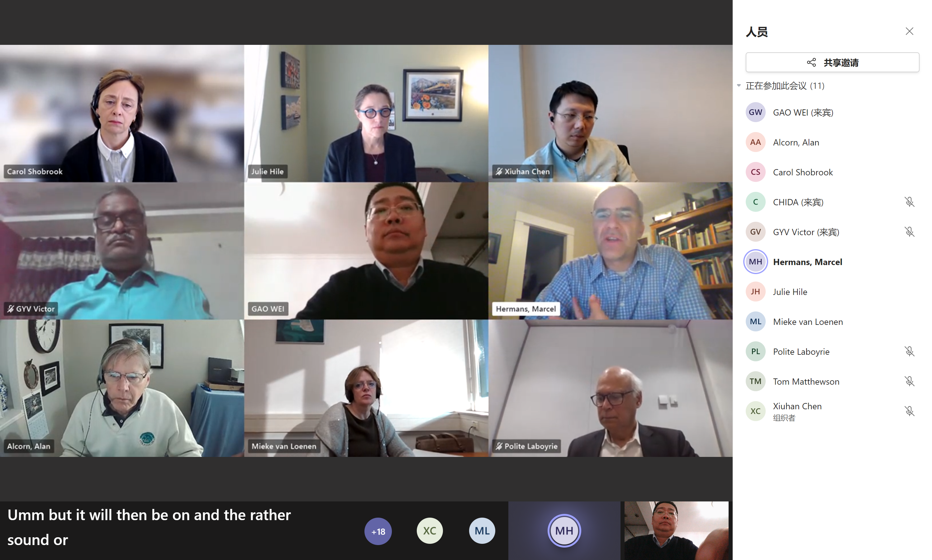Close the 人员 participants panel
This screenshot has height=560, width=932.
pos(909,31)
